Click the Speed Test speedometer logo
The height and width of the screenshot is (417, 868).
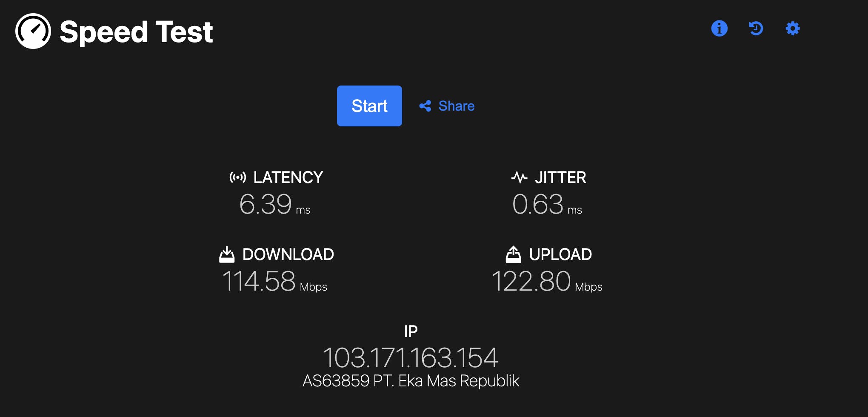click(33, 31)
